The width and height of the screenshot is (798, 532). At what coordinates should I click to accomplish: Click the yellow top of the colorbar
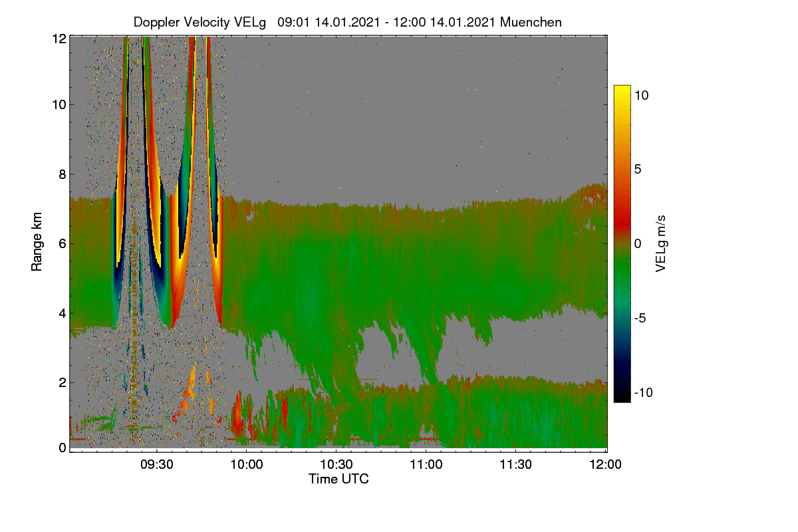tap(622, 90)
